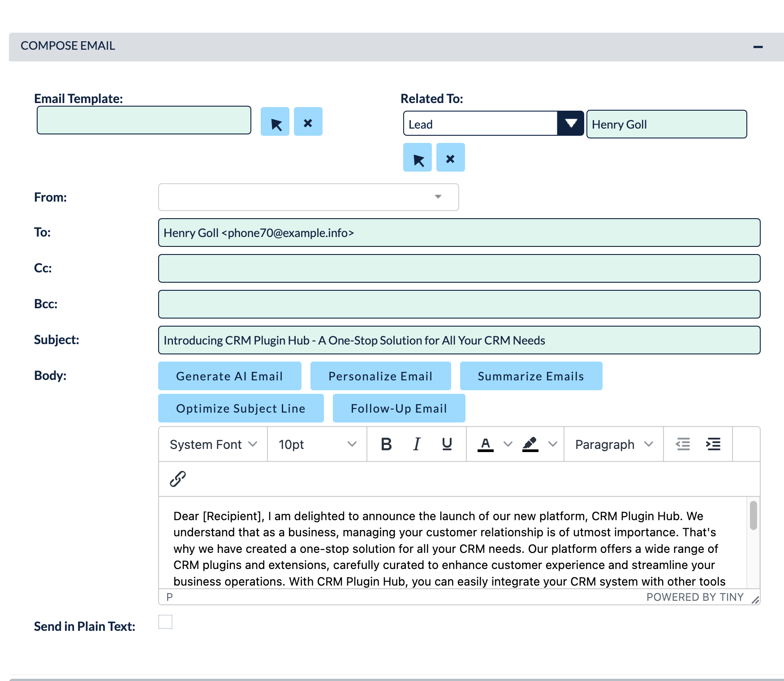Toggle bold formatting
This screenshot has width=784, height=681.
[x=386, y=444]
